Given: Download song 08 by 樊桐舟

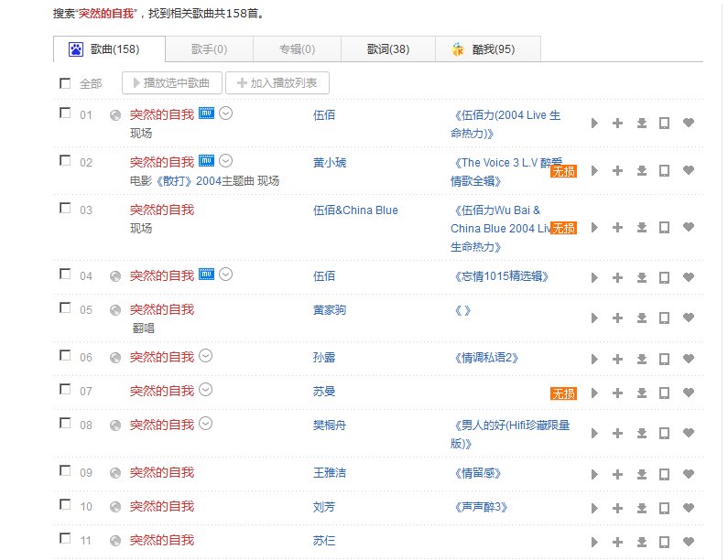Looking at the screenshot, I should pos(642,434).
